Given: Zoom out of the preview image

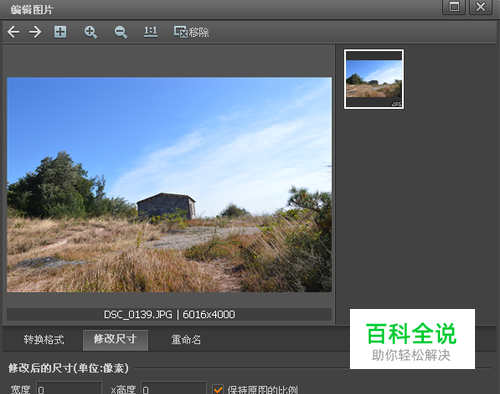Looking at the screenshot, I should (121, 32).
